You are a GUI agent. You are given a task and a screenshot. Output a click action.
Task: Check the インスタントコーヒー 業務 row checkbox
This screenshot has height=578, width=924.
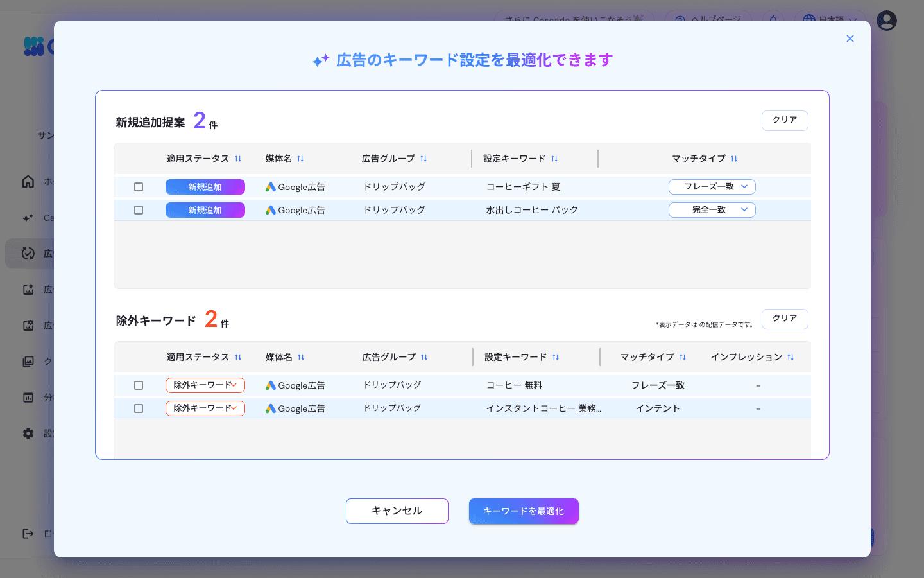click(139, 408)
